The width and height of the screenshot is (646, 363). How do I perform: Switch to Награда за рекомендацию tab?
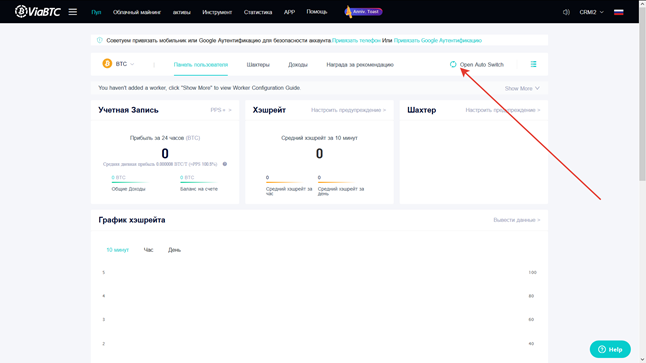click(x=360, y=65)
